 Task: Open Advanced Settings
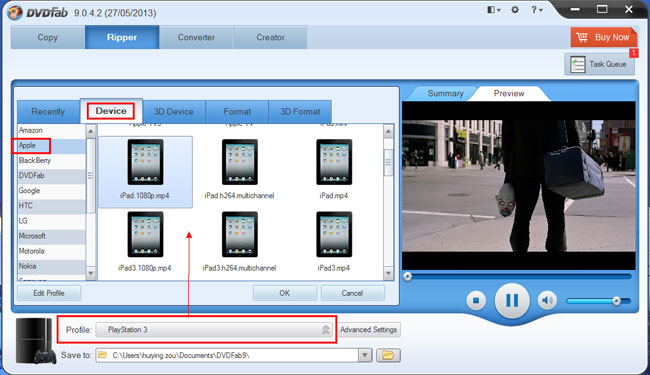(x=368, y=330)
